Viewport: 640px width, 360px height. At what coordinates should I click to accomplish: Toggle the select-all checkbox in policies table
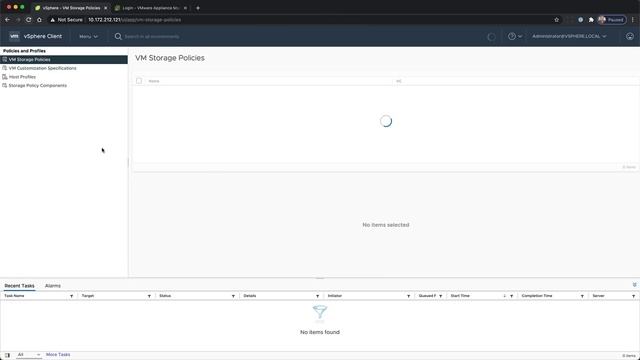(139, 81)
